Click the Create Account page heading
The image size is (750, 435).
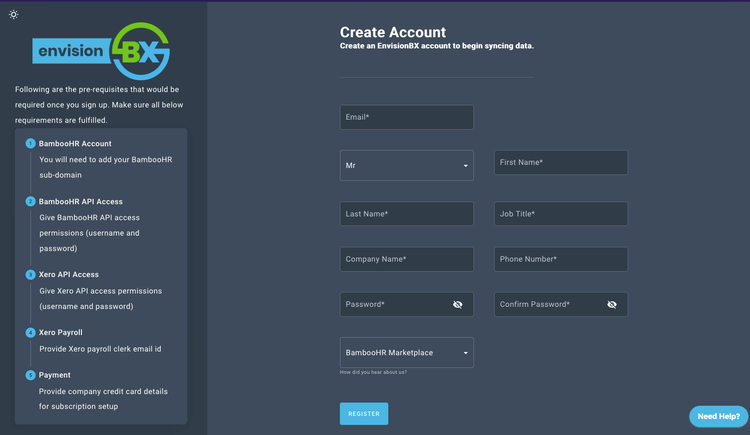(393, 32)
